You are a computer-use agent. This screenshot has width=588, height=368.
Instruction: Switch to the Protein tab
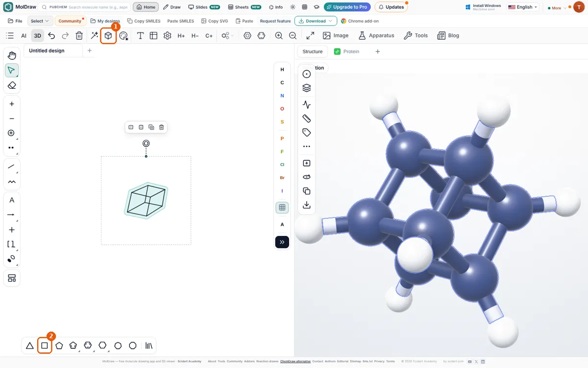347,52
